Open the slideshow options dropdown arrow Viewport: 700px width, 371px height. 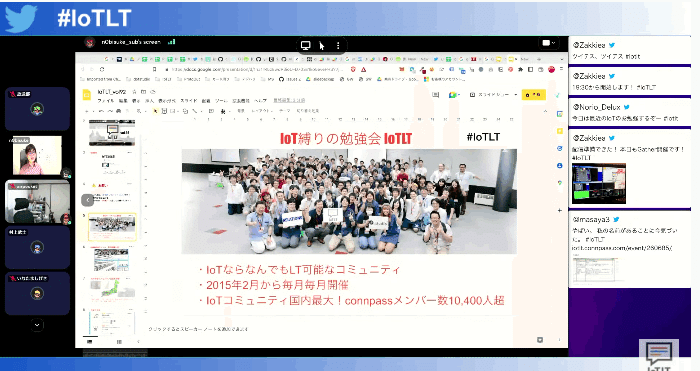coord(516,95)
